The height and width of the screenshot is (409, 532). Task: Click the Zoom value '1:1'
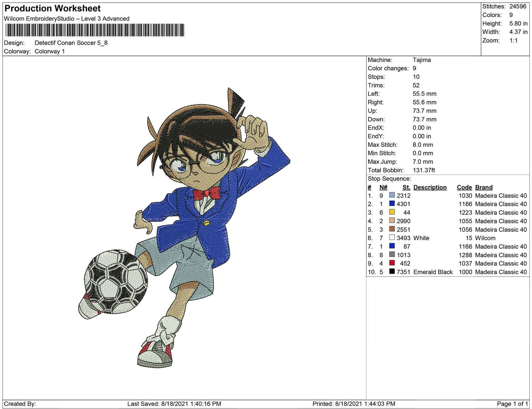[514, 40]
